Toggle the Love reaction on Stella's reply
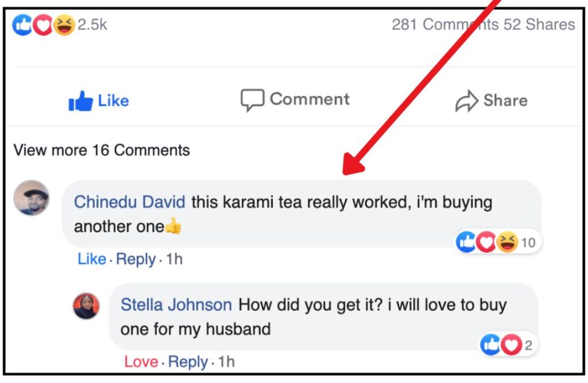Viewport: 588px width, 383px height. [141, 362]
